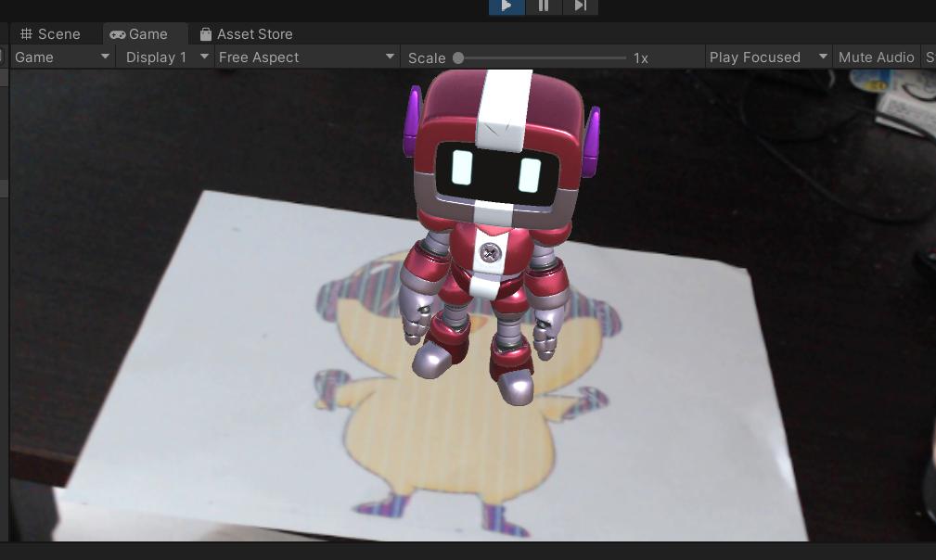Switch to the Scene tab label

point(59,34)
